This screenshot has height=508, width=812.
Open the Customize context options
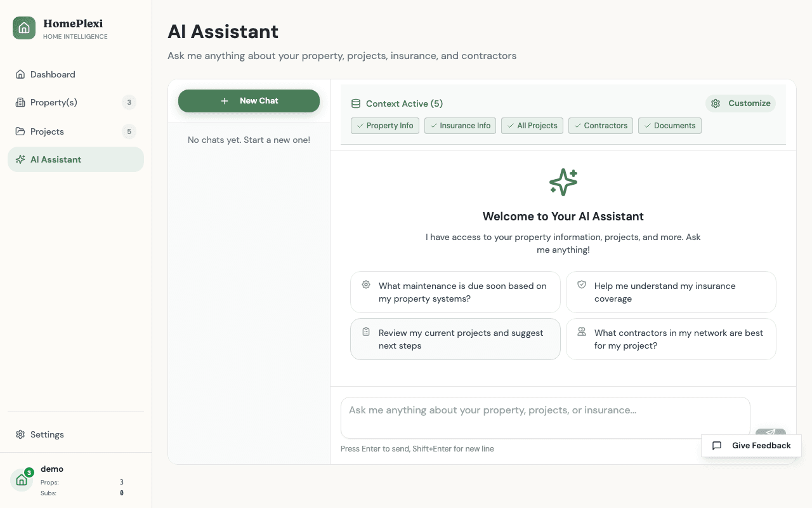[740, 103]
